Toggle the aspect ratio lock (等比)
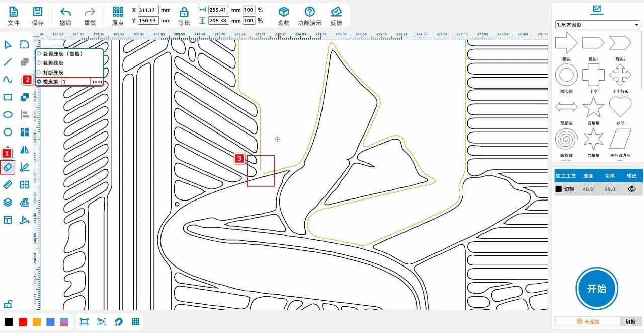Viewport: 644px width, 333px height. [x=184, y=12]
